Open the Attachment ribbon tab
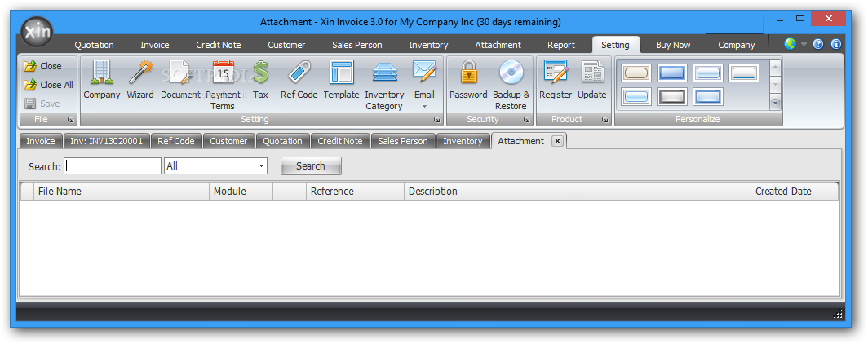 tap(498, 45)
